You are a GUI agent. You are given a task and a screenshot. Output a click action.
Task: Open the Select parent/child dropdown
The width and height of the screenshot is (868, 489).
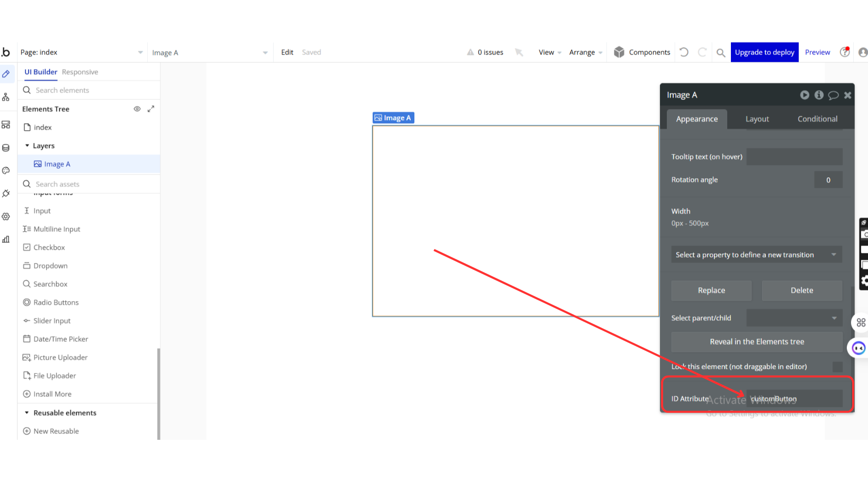point(794,318)
